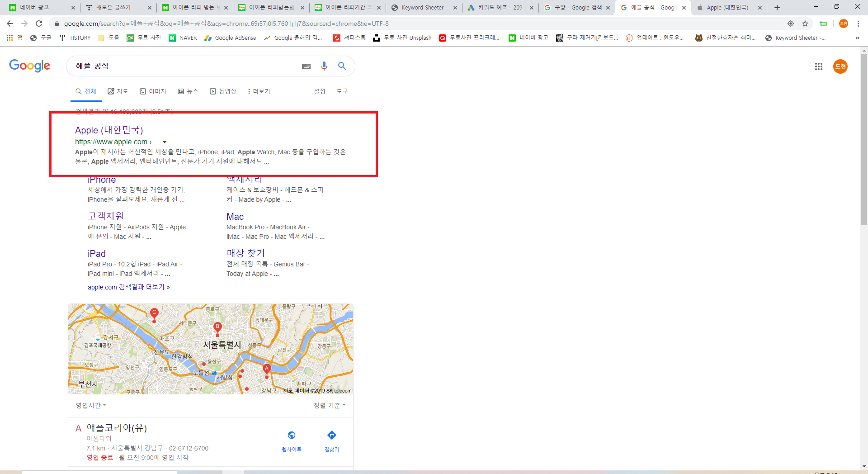Open the 도구 search tools
Image resolution: width=868 pixels, height=474 pixels.
(342, 91)
